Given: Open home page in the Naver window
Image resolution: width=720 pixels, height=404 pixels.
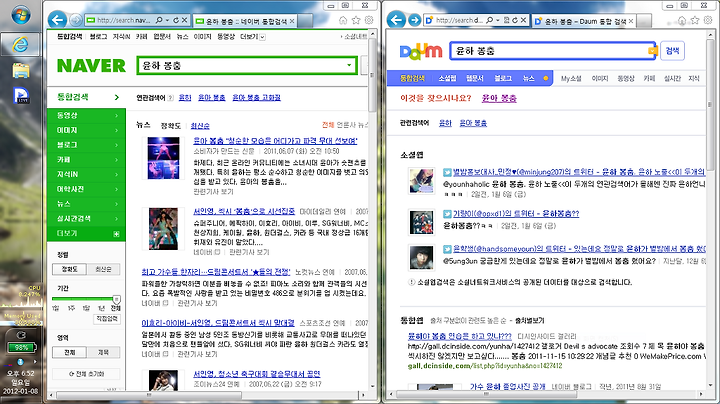Looking at the screenshot, I should click(343, 20).
